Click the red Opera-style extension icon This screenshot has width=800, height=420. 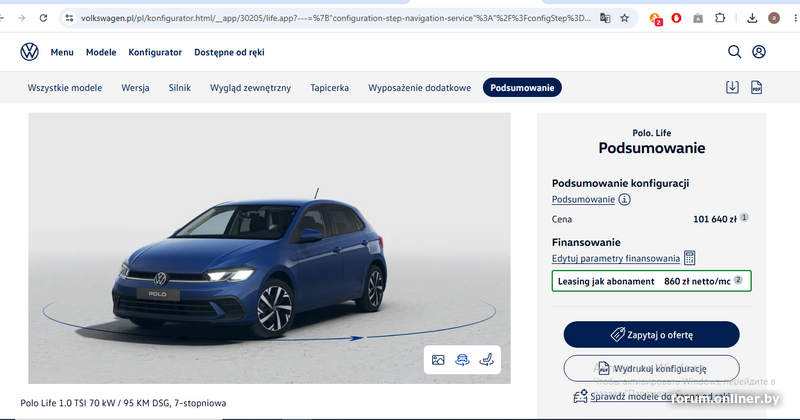pos(677,18)
